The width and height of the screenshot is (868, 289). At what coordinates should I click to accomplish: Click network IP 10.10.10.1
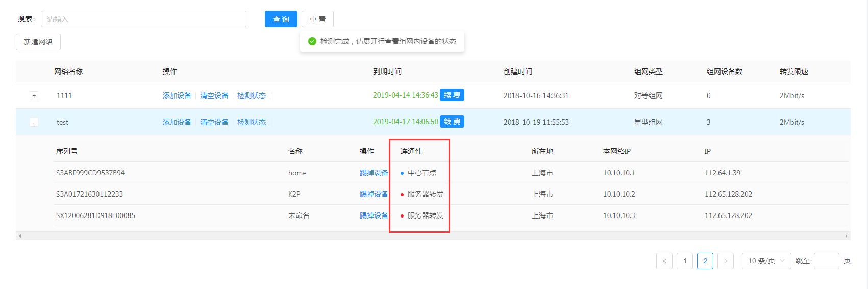coord(619,173)
